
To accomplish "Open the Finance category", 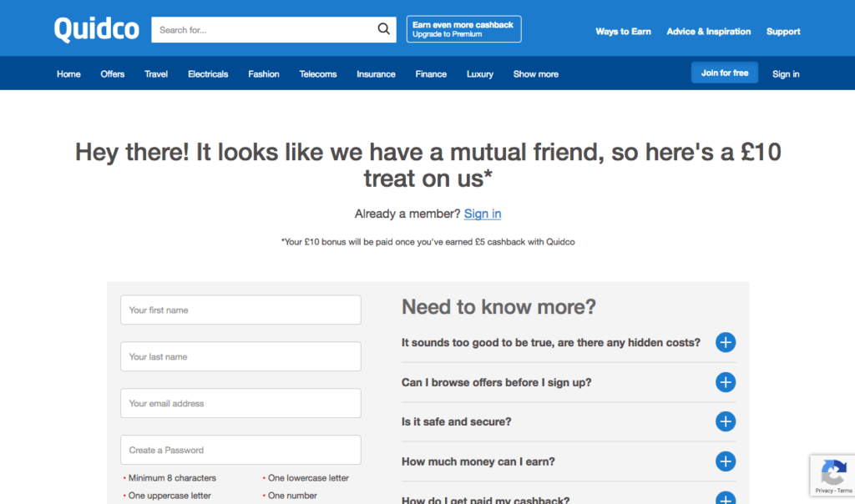I will (431, 74).
